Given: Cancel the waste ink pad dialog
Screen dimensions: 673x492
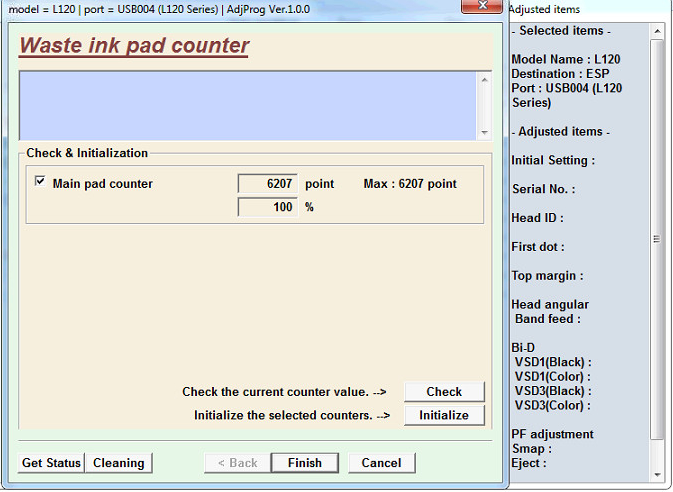Looking at the screenshot, I should point(381,463).
